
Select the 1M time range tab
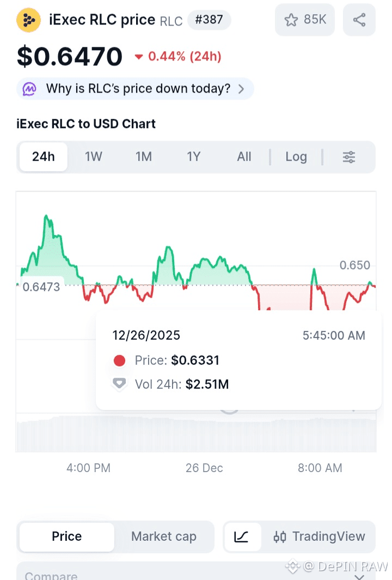click(x=144, y=157)
